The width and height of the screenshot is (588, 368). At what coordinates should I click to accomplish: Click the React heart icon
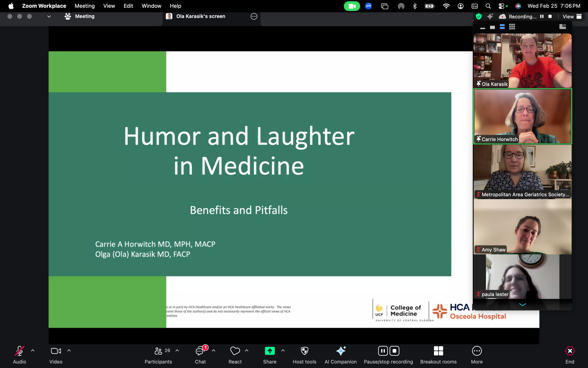pos(235,351)
